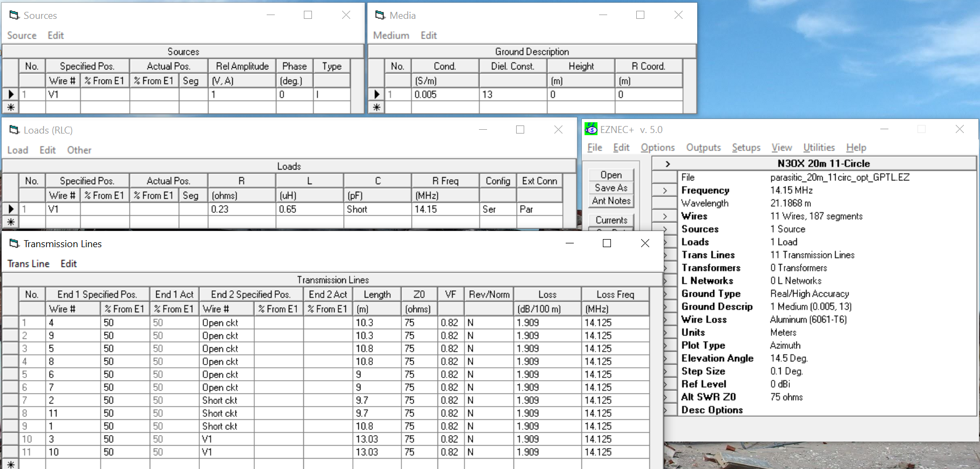The height and width of the screenshot is (469, 980).
Task: Click the arrow beside N3OX 20m 11-Circle title
Action: click(668, 164)
